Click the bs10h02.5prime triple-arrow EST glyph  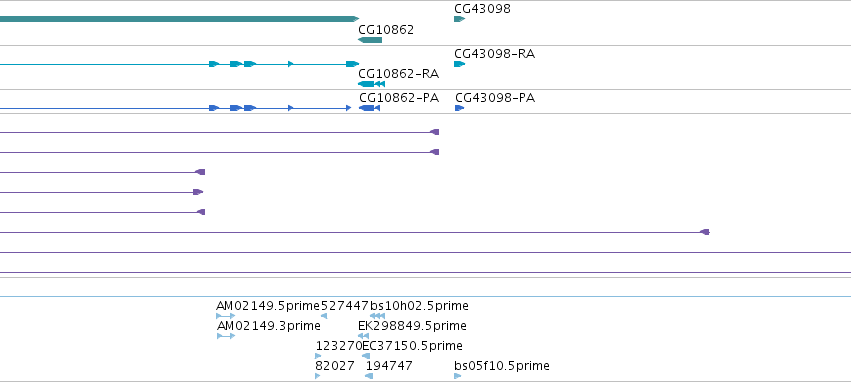click(x=377, y=316)
